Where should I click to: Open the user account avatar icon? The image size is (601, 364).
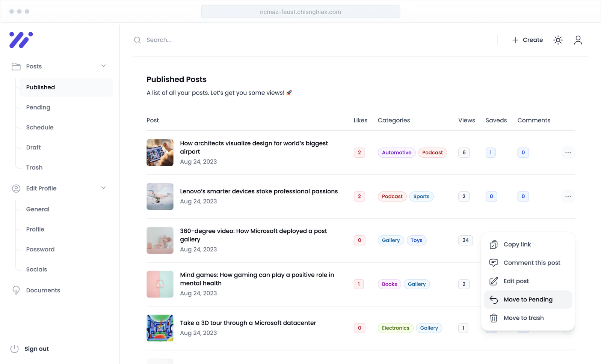point(578,40)
